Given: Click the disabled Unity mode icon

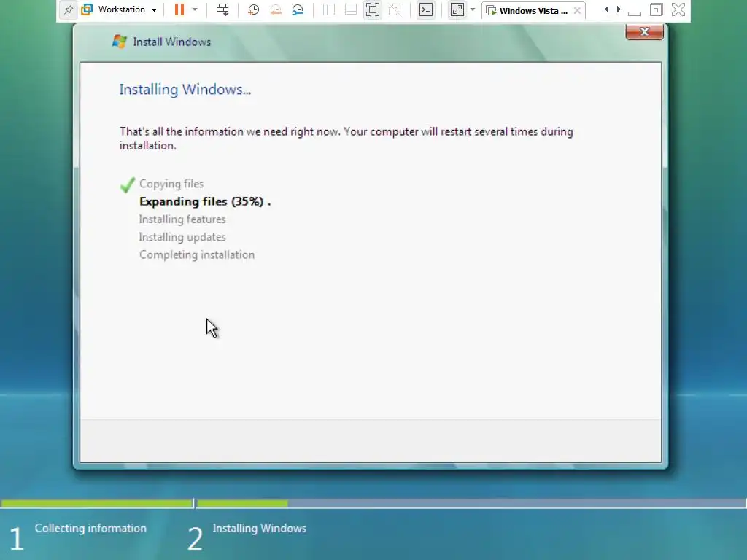Looking at the screenshot, I should [x=395, y=9].
